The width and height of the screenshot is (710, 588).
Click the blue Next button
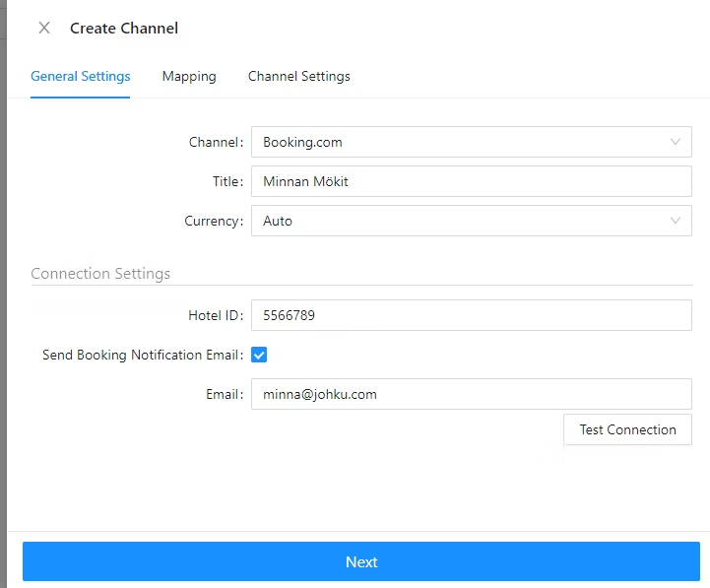361,561
